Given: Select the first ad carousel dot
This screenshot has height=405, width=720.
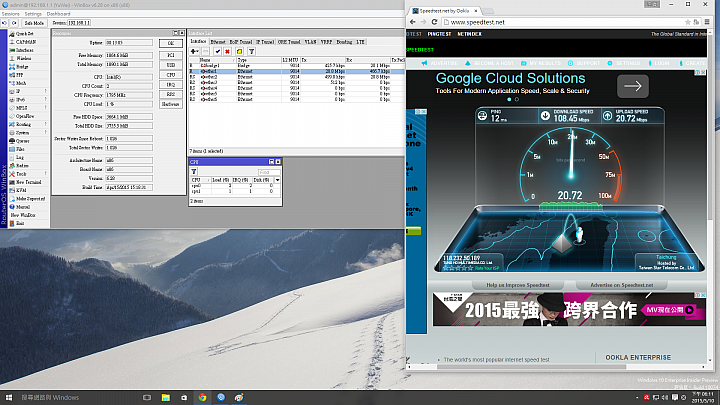Looking at the screenshot, I should tap(509, 99).
